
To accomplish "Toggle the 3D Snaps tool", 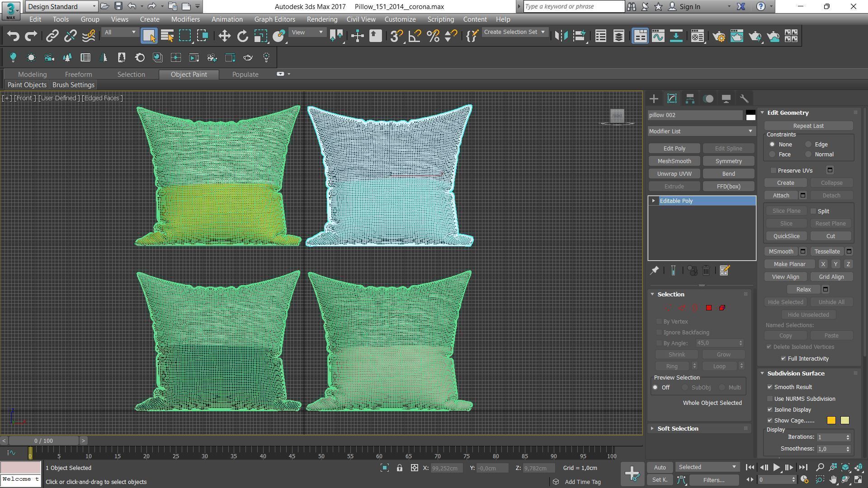I will tap(396, 36).
